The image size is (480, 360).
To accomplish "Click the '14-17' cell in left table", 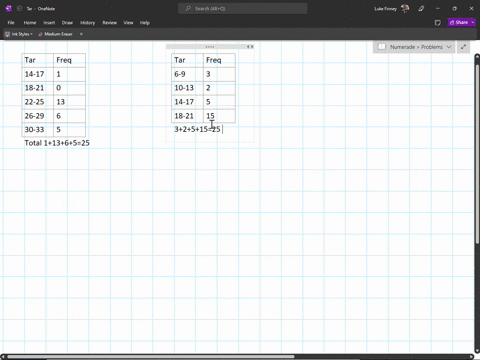I will point(38,74).
